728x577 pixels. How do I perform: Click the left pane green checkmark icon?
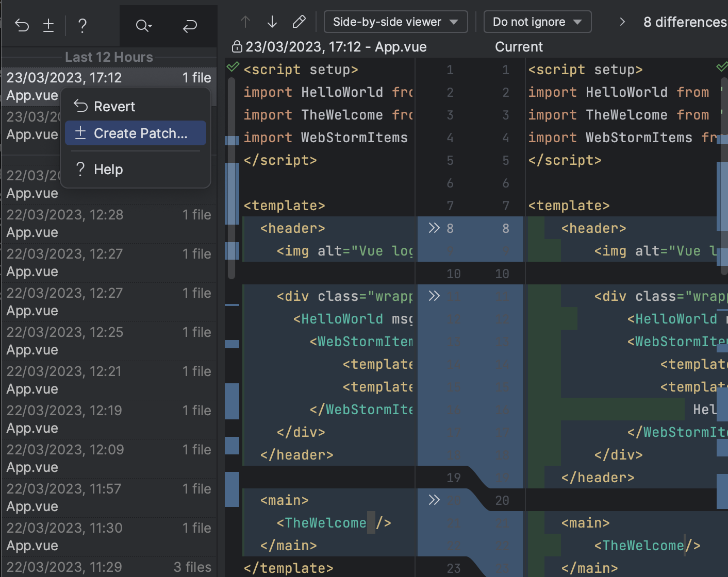[233, 66]
